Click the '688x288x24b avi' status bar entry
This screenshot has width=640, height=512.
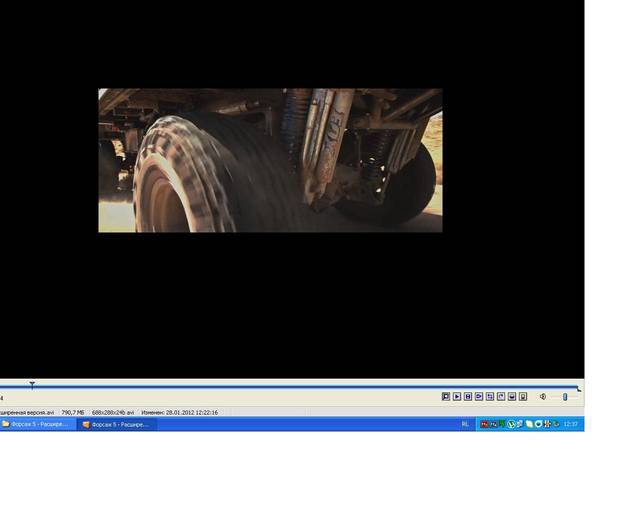(113, 412)
